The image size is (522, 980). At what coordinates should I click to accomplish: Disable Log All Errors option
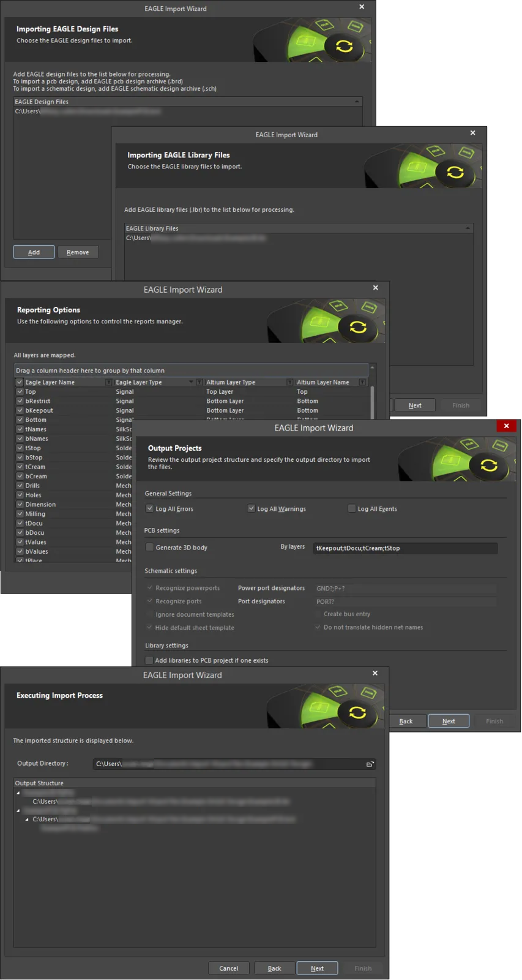149,508
